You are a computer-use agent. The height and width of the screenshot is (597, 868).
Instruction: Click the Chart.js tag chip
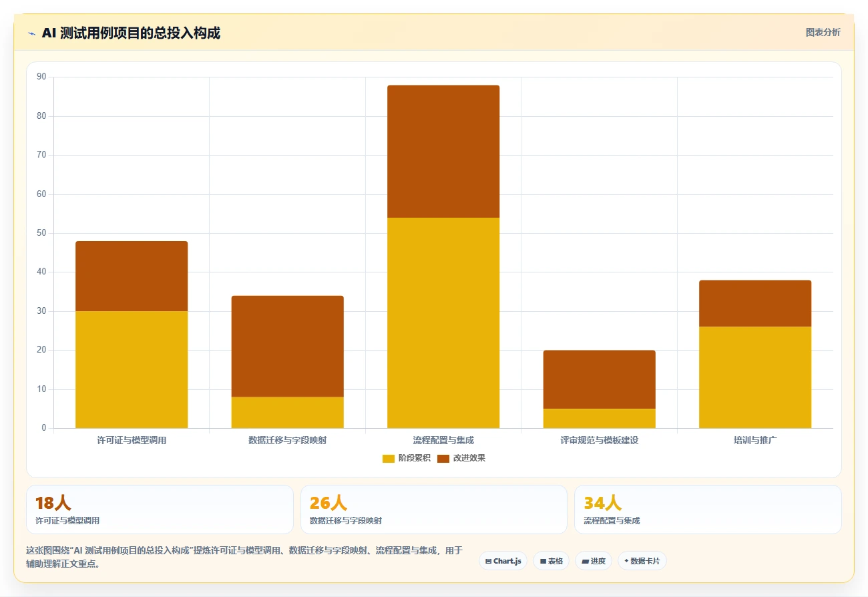point(503,561)
